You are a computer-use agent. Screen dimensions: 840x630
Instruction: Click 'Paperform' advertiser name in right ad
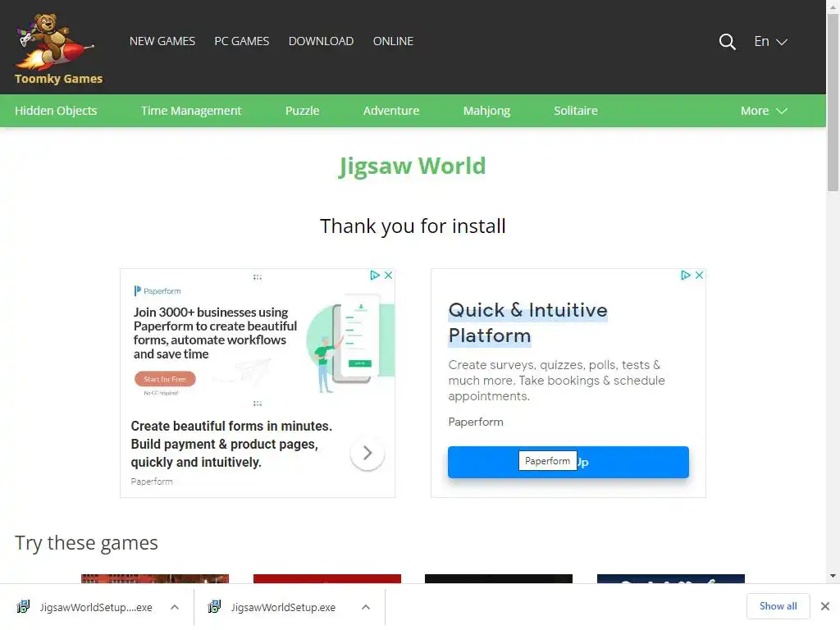coord(476,422)
